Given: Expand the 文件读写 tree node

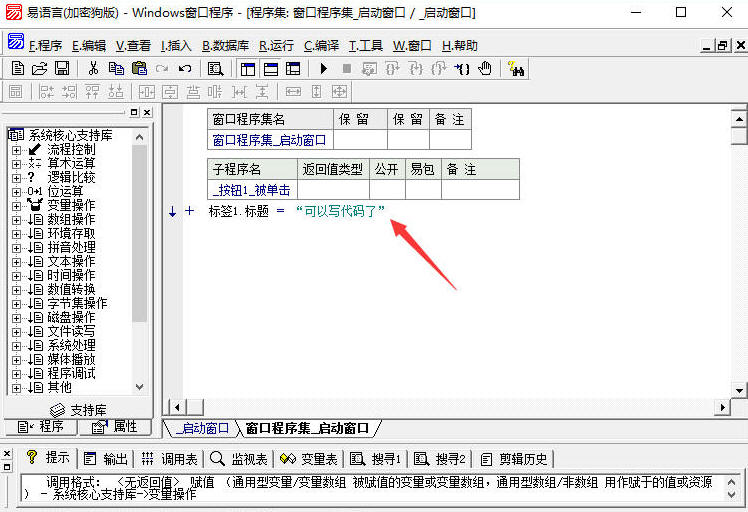Looking at the screenshot, I should tap(16, 331).
